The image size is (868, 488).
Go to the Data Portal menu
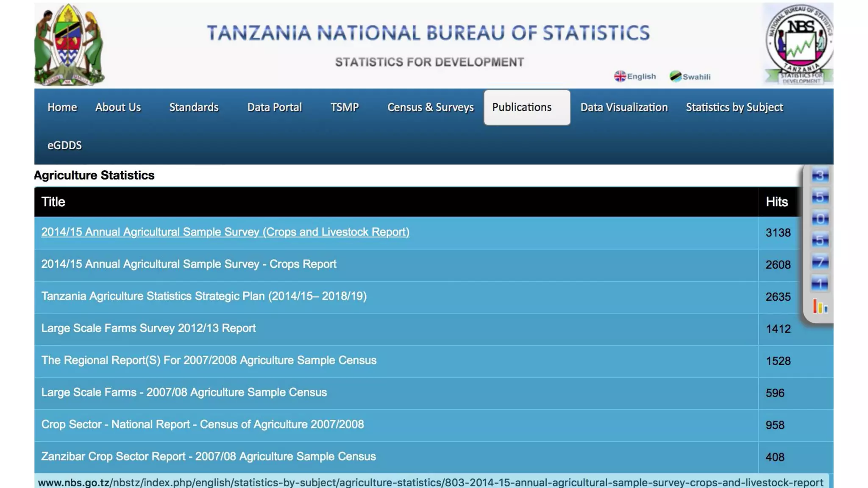274,107
